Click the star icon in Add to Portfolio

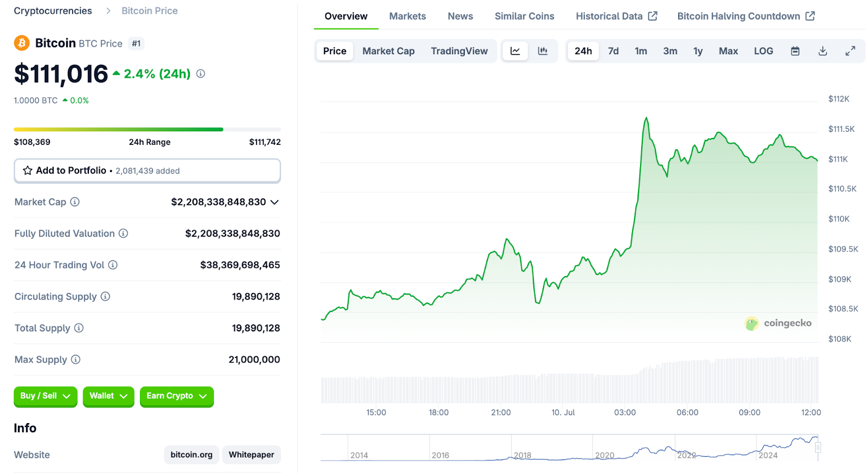tap(28, 170)
